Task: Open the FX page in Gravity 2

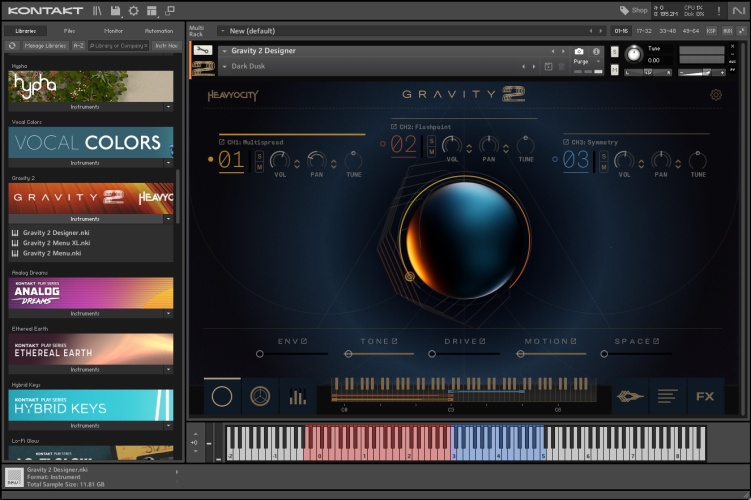Action: click(705, 397)
